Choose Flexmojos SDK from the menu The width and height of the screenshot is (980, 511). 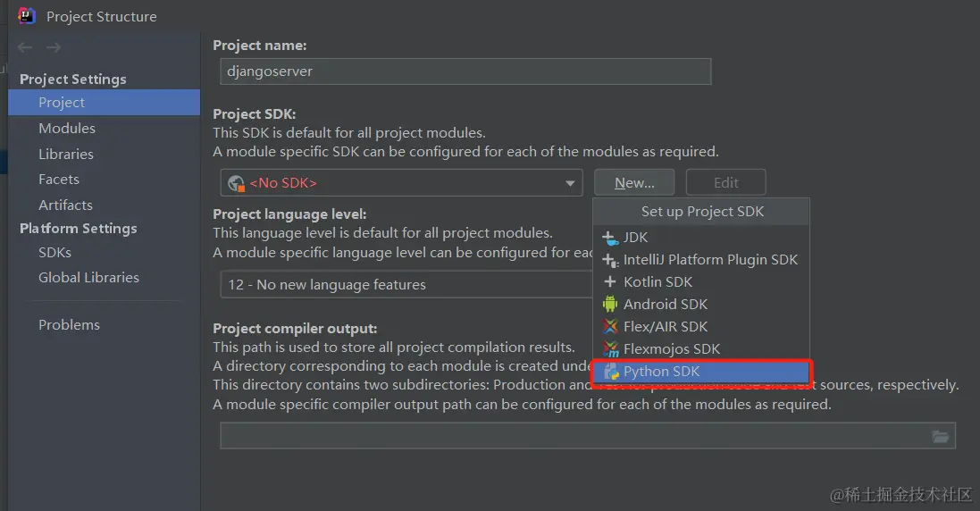(700, 348)
